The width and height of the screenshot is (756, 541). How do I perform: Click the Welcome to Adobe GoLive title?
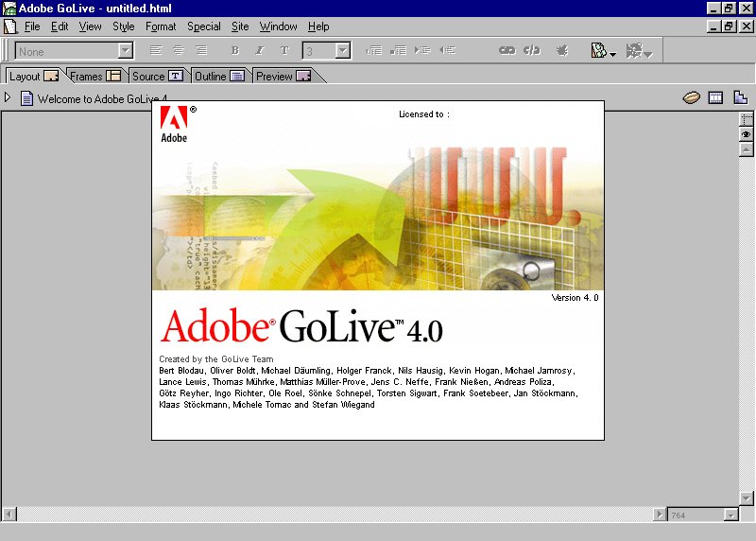coord(102,99)
